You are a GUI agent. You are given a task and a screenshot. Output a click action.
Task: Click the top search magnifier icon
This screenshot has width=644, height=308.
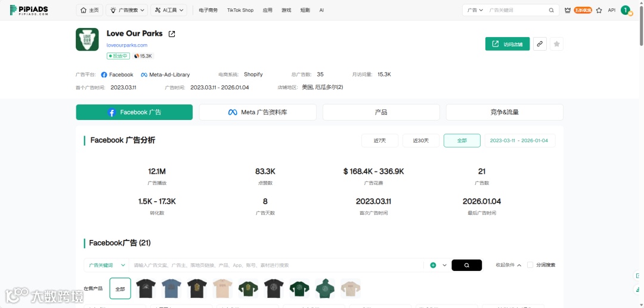(x=551, y=10)
